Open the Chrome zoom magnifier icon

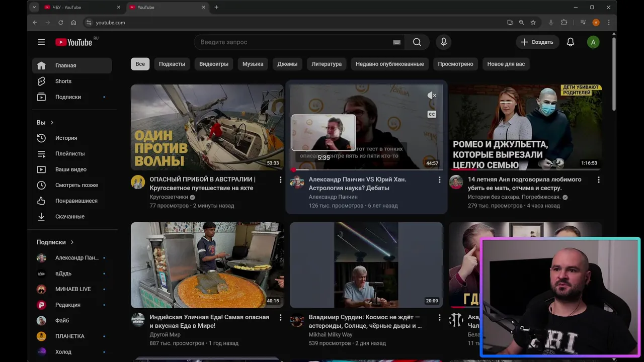(x=521, y=23)
